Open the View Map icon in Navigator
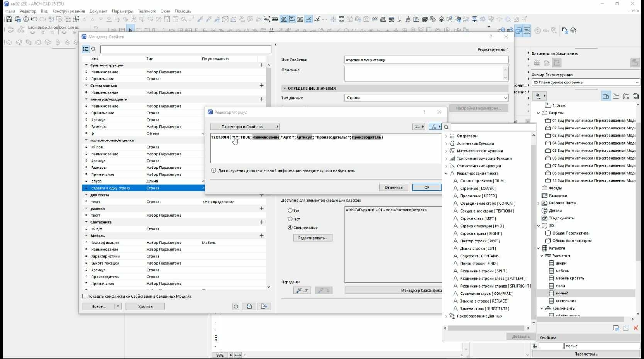This screenshot has width=644, height=359. (616, 96)
